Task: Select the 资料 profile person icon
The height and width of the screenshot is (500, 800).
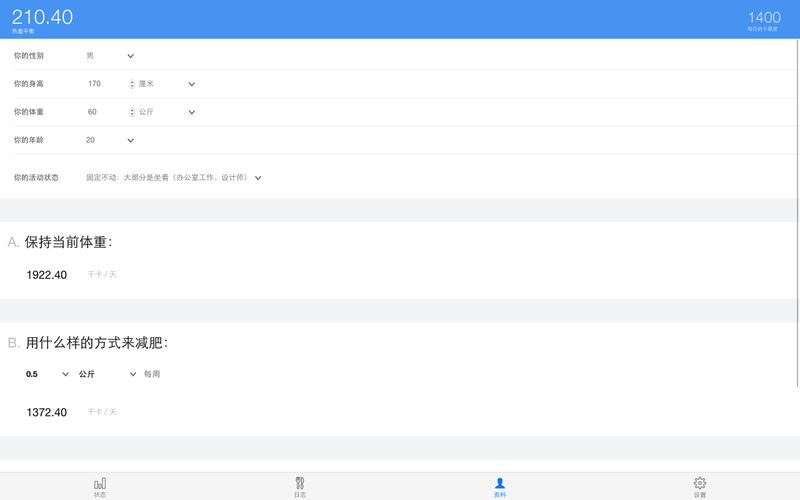Action: click(x=500, y=483)
